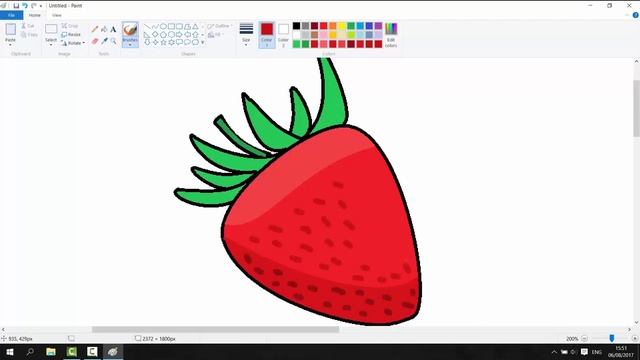Make Color 1 the active color slot
This screenshot has width=640, height=360.
click(267, 34)
